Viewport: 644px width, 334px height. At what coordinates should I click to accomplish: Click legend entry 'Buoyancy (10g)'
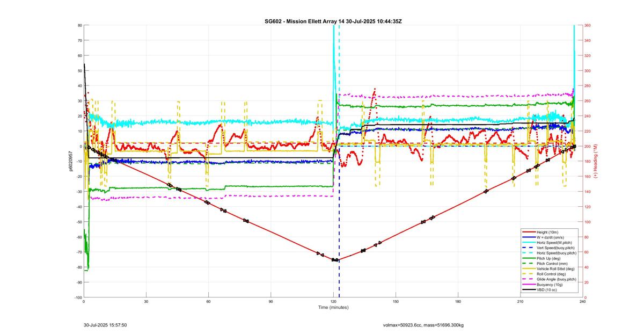coord(550,285)
